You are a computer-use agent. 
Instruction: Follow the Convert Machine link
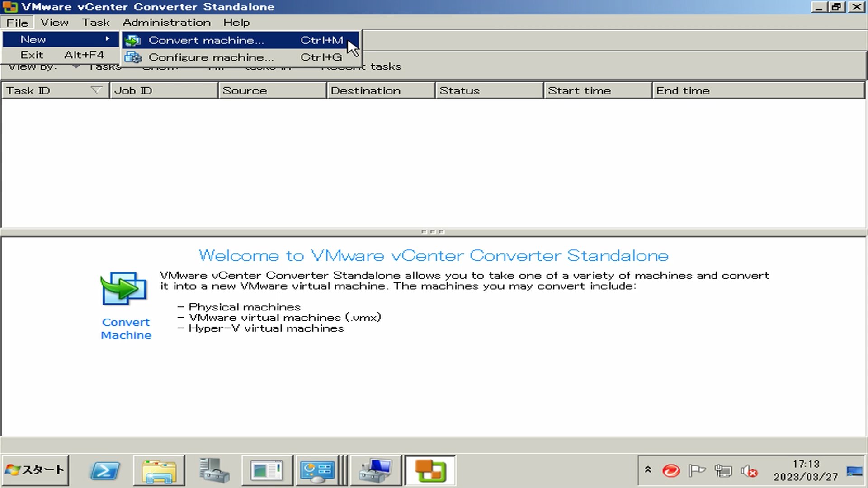[126, 329]
